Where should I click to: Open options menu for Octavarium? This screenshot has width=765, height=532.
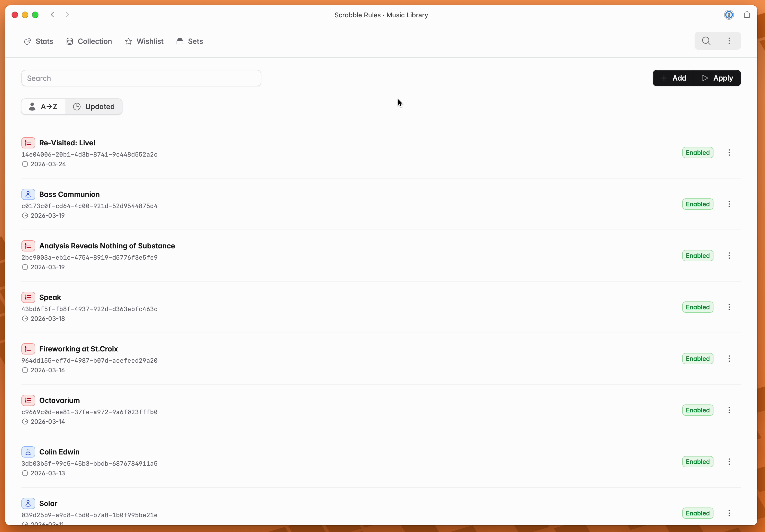click(729, 410)
